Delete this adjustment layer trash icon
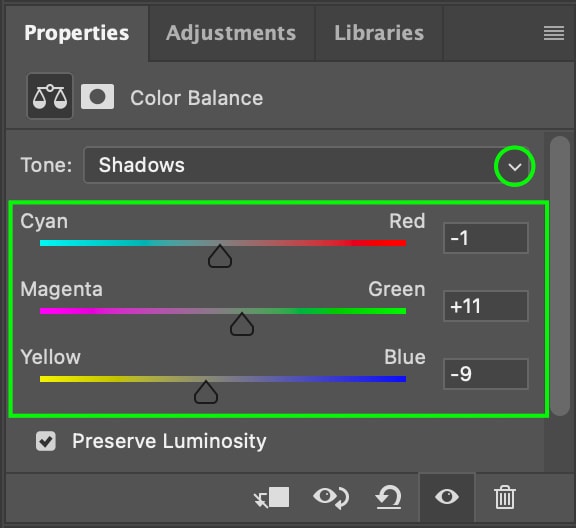The height and width of the screenshot is (528, 576). [505, 498]
